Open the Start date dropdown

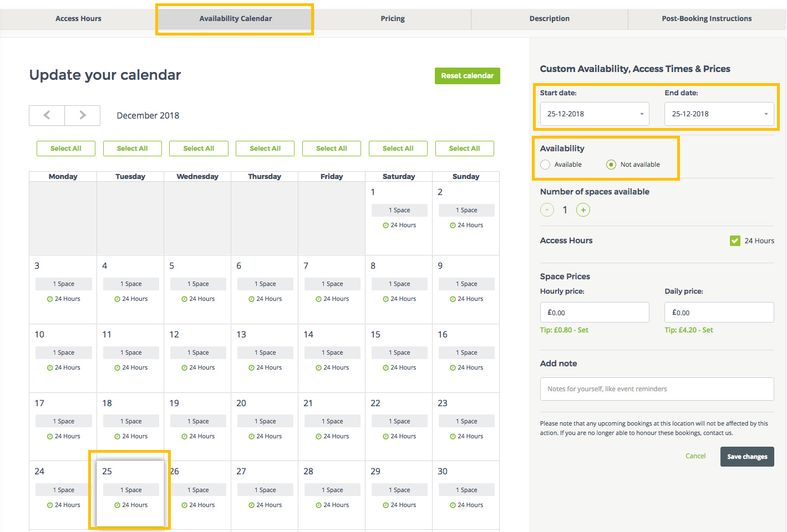[x=594, y=114]
